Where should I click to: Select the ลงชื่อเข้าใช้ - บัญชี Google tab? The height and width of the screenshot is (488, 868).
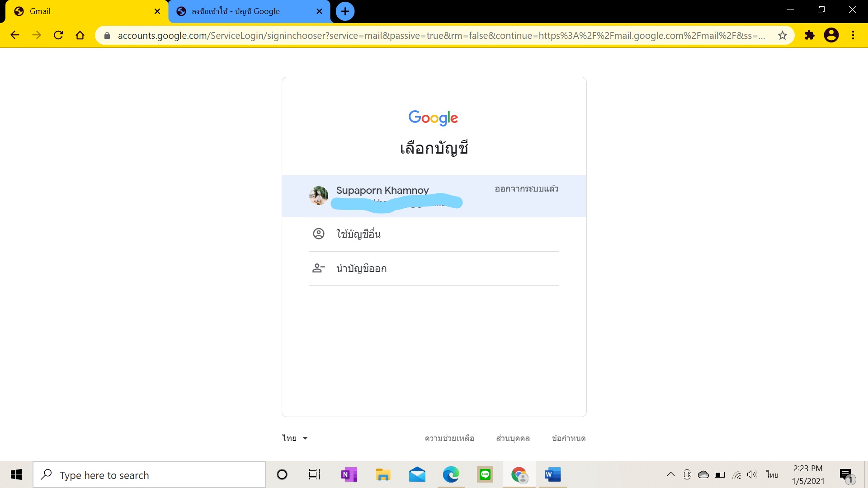tap(250, 11)
